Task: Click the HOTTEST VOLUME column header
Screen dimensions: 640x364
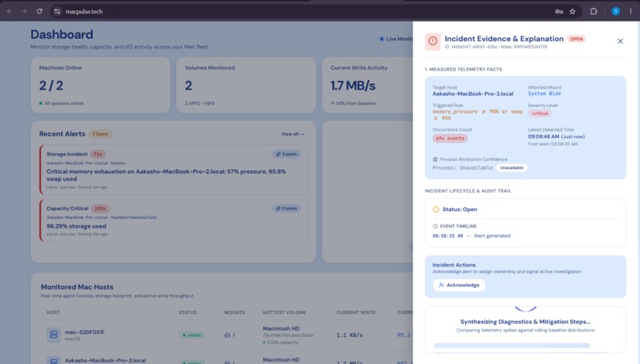Action: coord(284,312)
